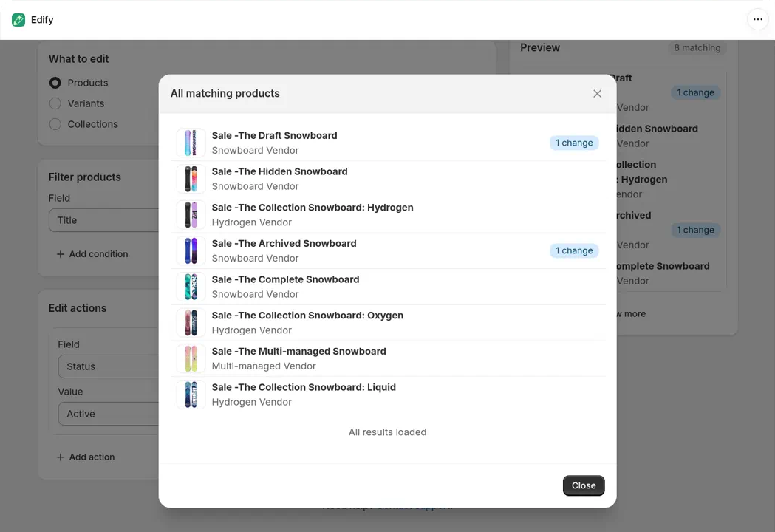This screenshot has width=775, height=532.
Task: Open Collection Snowboard: Oxygen thumbnail
Action: (x=191, y=323)
